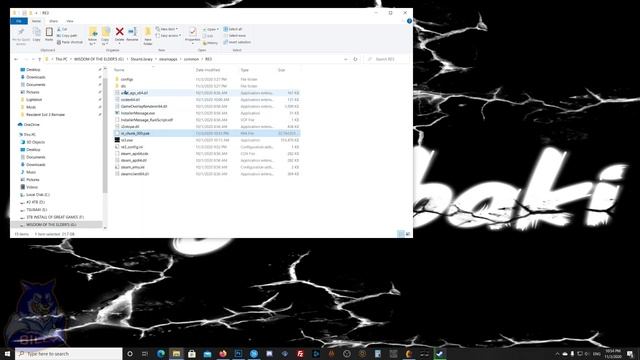
Task: Open Microsoft Edge from taskbar
Action: pyautogui.click(x=161, y=353)
